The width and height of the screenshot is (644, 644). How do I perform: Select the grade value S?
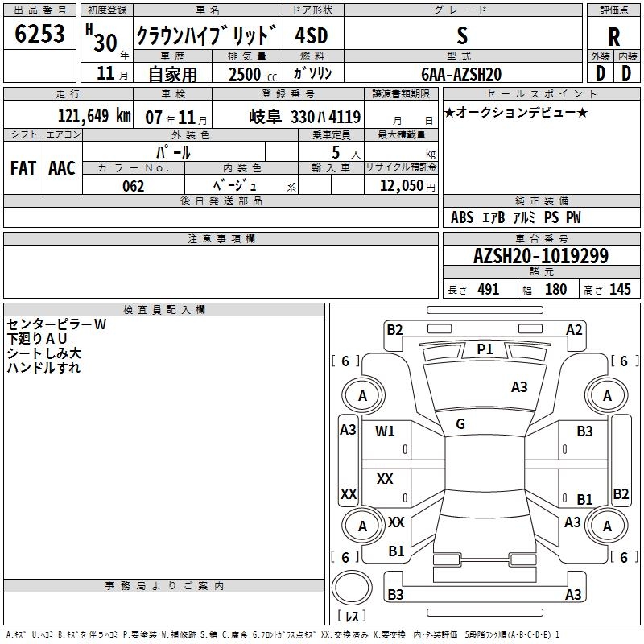click(x=462, y=35)
